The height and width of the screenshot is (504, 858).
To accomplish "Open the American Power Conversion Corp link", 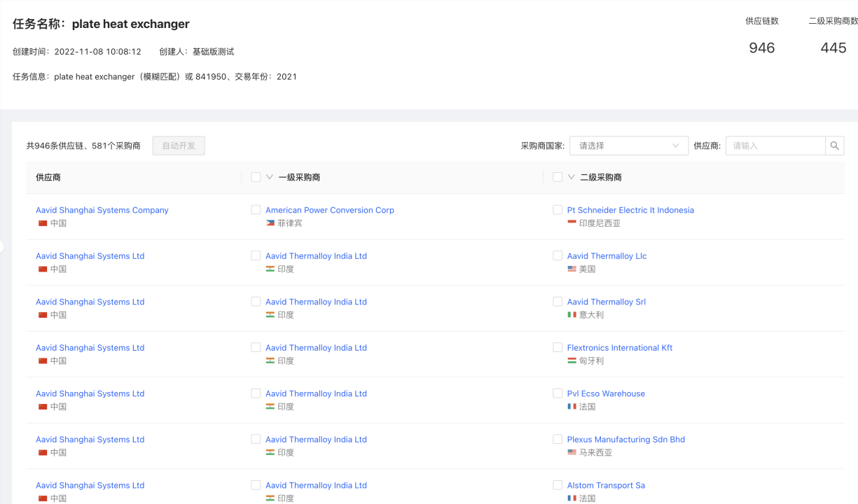I will coord(329,210).
